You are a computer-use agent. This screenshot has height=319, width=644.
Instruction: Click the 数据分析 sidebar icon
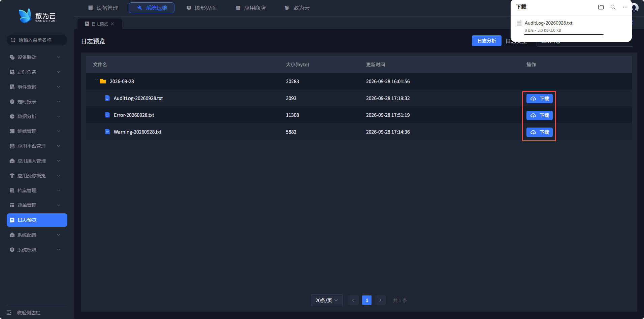tap(12, 116)
